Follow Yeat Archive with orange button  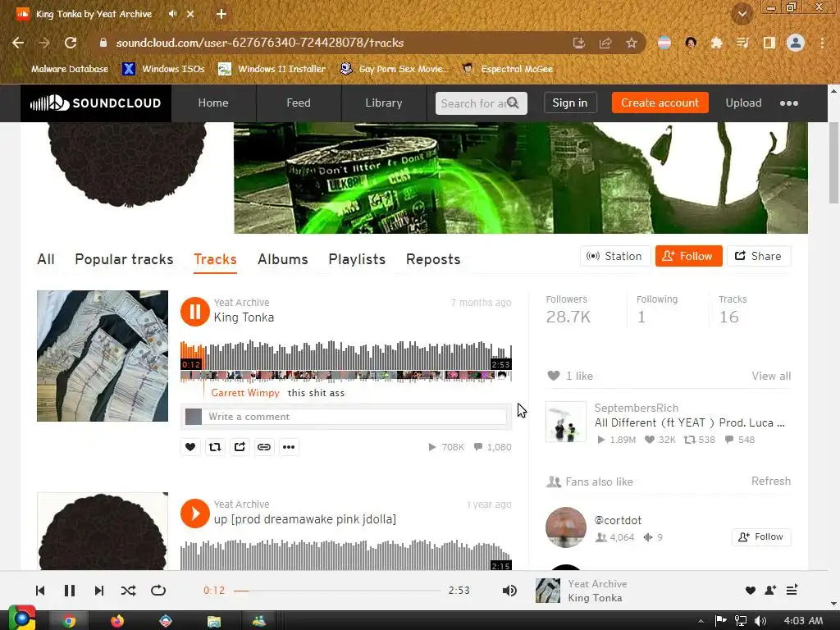pyautogui.click(x=688, y=256)
